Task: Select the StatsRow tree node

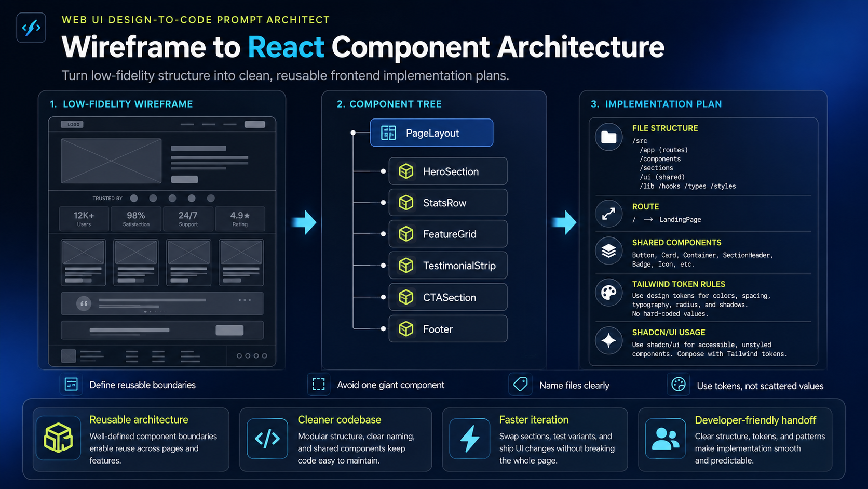Action: coord(448,202)
